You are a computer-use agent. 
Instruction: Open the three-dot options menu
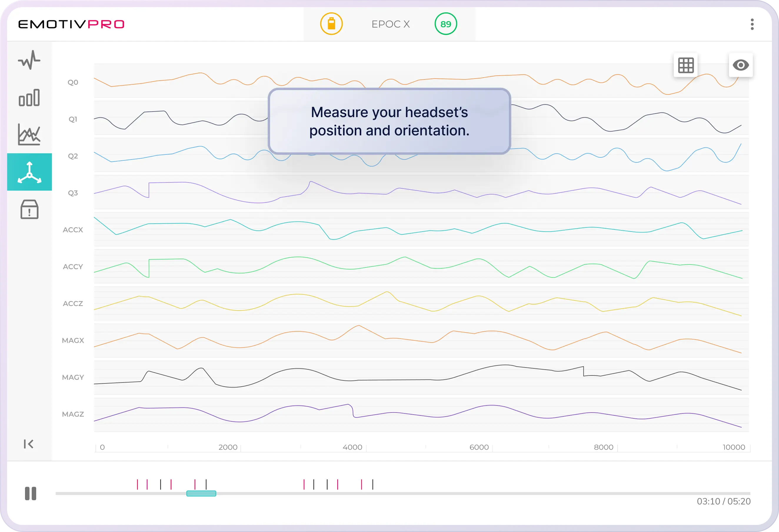[752, 24]
